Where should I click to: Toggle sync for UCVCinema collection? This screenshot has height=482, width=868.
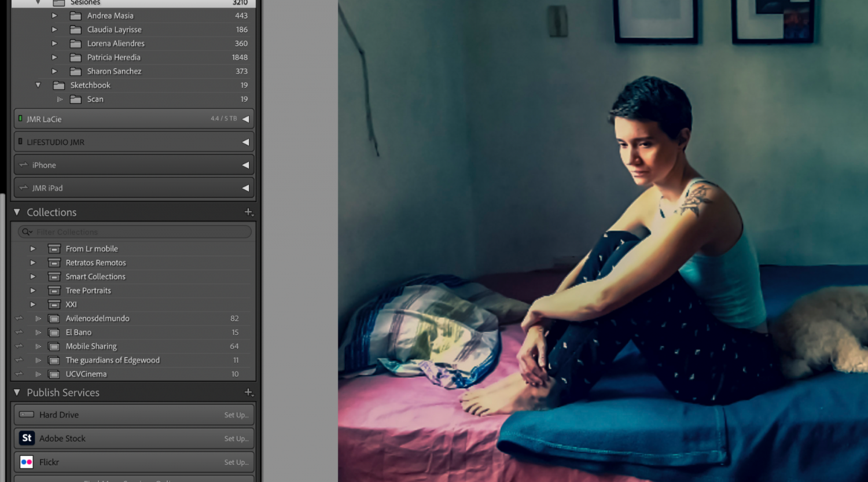[19, 374]
